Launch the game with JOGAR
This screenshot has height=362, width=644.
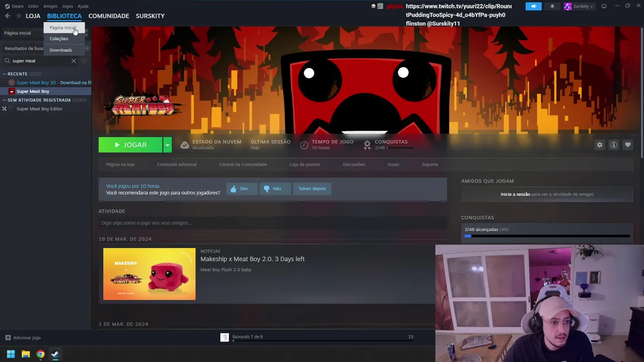click(x=131, y=145)
